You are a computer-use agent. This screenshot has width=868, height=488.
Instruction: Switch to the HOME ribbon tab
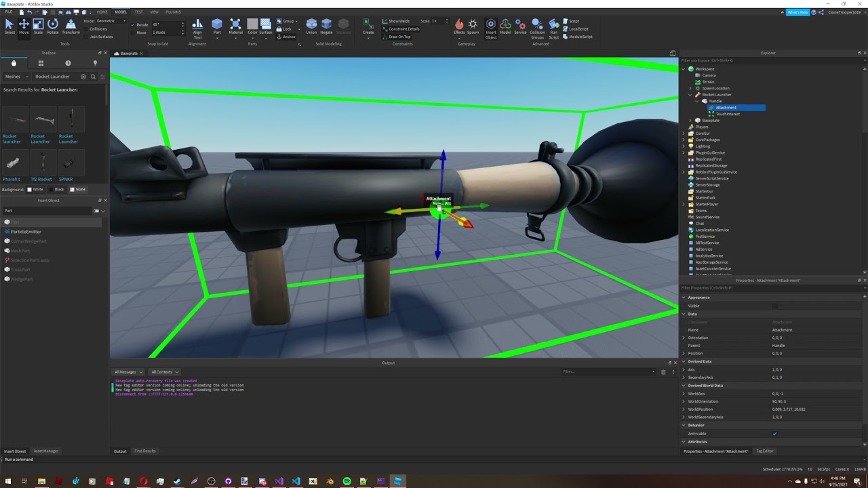point(102,12)
